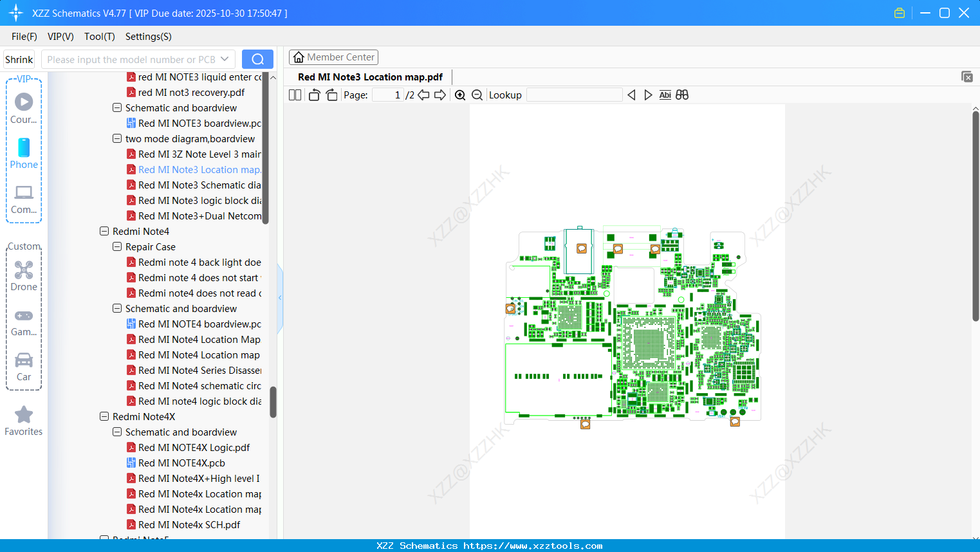This screenshot has width=980, height=552.
Task: Click the Shrink button
Action: pyautogui.click(x=19, y=59)
